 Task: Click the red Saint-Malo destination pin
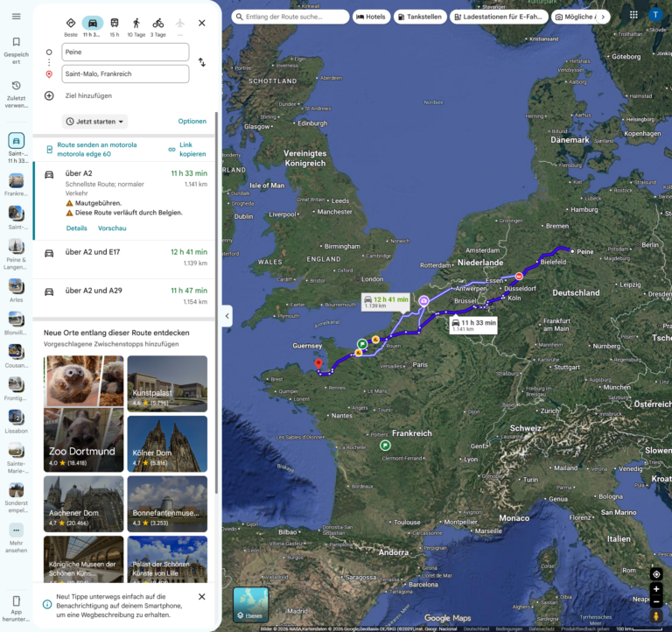pos(318,364)
